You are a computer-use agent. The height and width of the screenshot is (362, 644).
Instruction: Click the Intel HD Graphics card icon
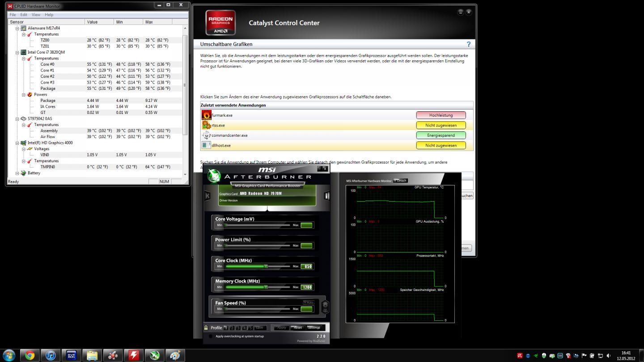24,143
